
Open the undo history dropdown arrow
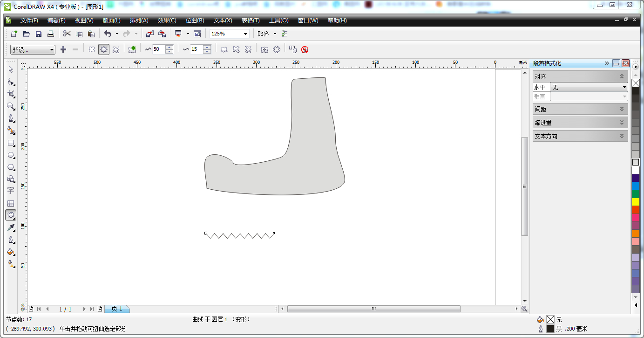(x=117, y=34)
